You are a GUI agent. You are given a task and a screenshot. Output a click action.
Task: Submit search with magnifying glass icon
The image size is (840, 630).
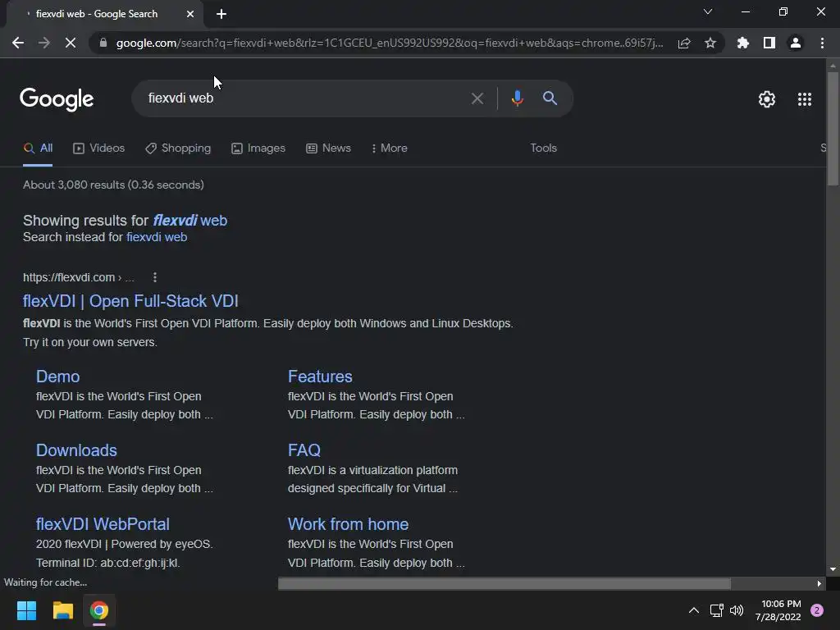pos(550,98)
